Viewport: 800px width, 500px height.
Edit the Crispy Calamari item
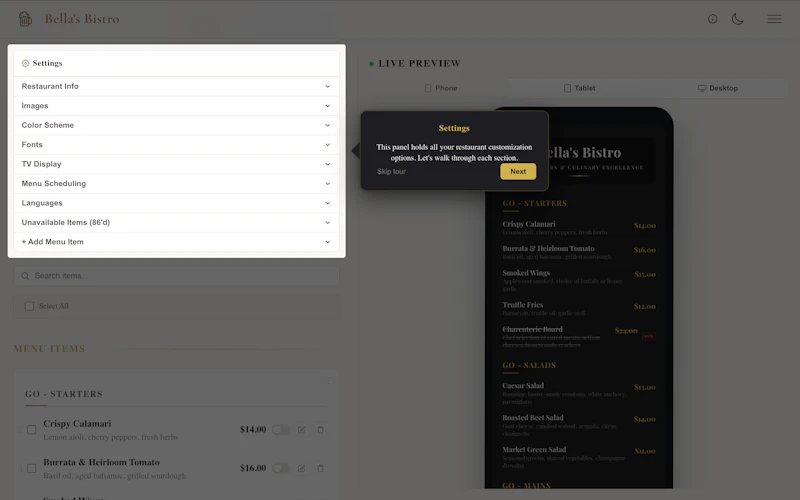pyautogui.click(x=302, y=430)
